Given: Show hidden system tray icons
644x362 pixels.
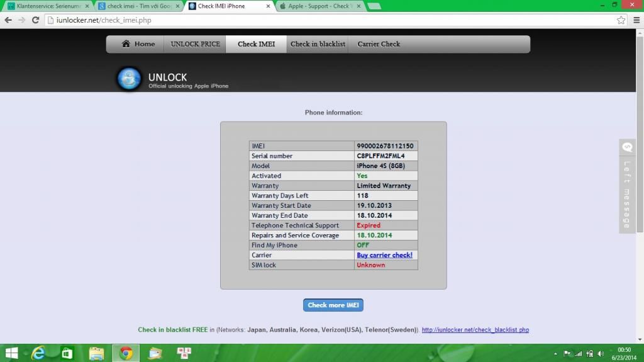Looking at the screenshot, I should pos(555,354).
